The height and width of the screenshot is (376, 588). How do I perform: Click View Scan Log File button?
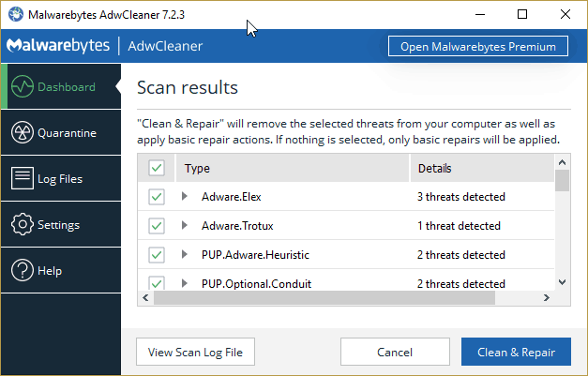195,352
